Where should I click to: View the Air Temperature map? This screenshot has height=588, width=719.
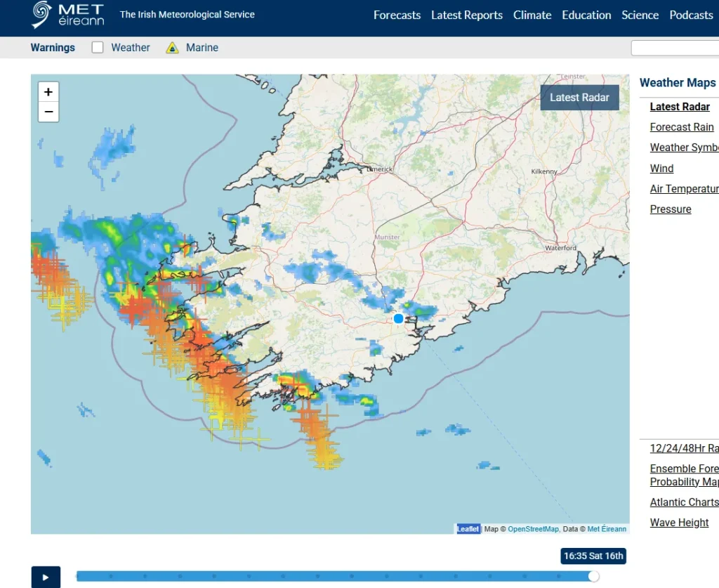coord(684,188)
